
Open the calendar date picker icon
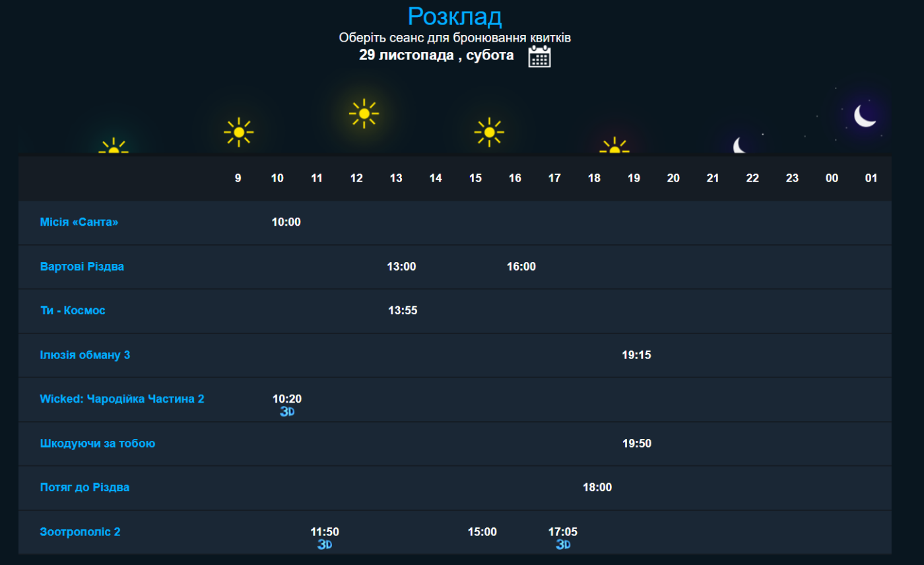pos(539,57)
